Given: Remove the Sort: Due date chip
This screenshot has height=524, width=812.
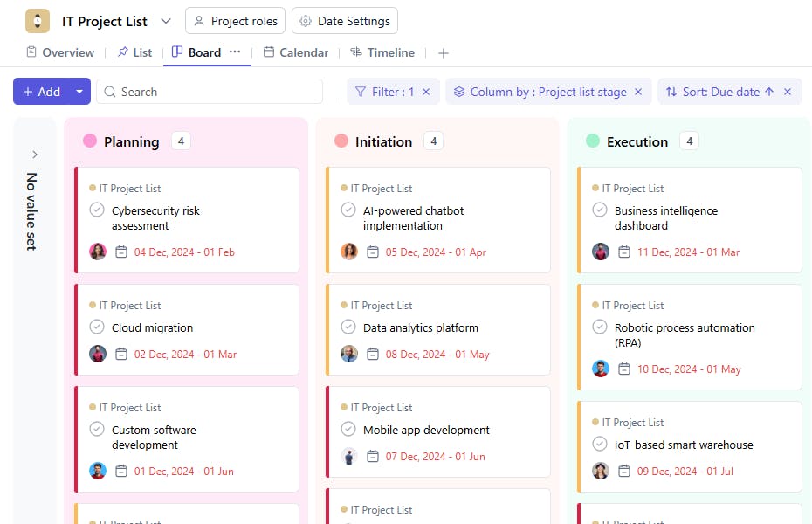Looking at the screenshot, I should pyautogui.click(x=788, y=92).
